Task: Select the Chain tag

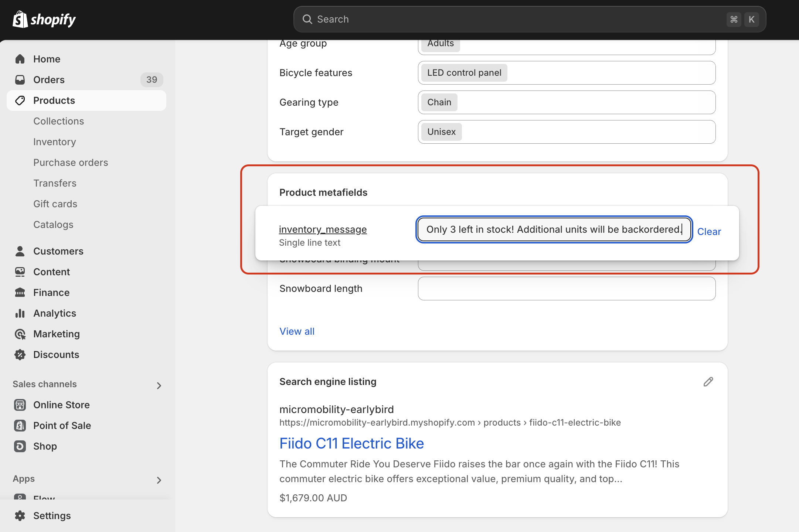Action: tap(439, 102)
